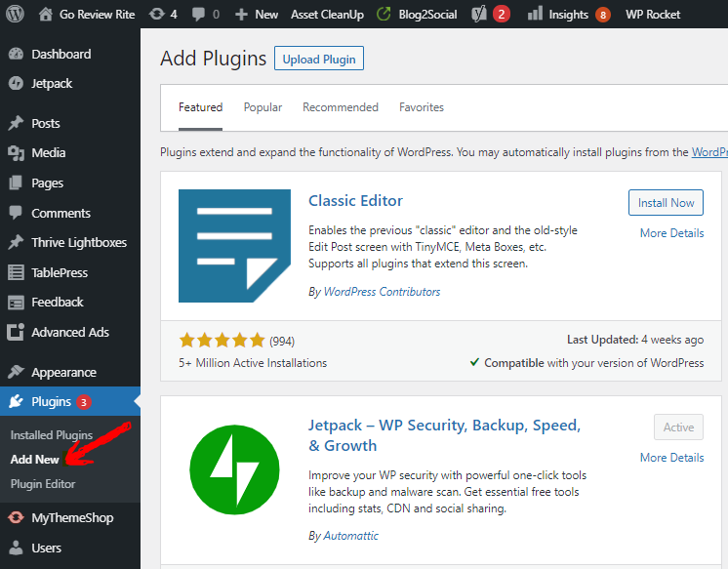This screenshot has width=728, height=569.
Task: Click the Thrive Lightboxes pin icon
Action: click(x=16, y=242)
